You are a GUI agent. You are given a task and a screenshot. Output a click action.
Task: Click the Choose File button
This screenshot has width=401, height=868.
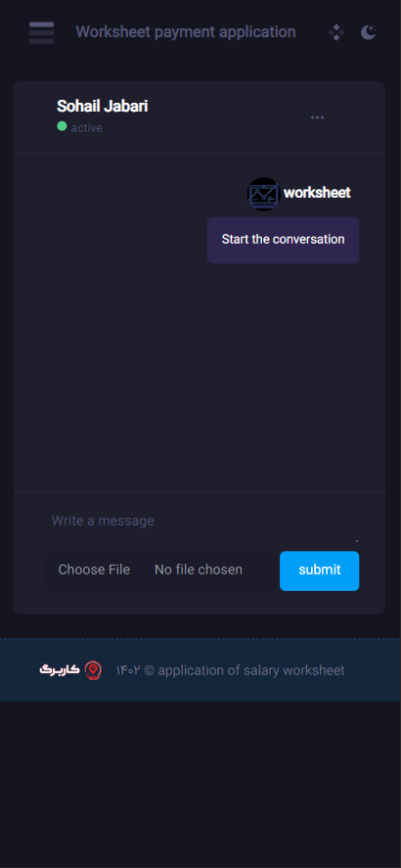pyautogui.click(x=94, y=570)
